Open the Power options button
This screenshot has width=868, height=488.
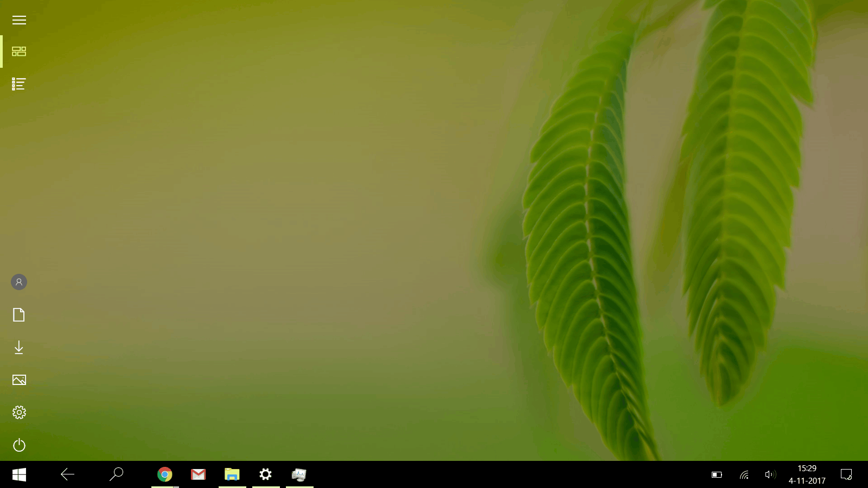click(19, 445)
